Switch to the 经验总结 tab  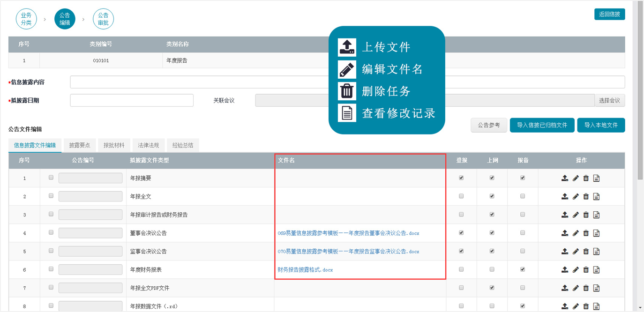[x=183, y=145]
